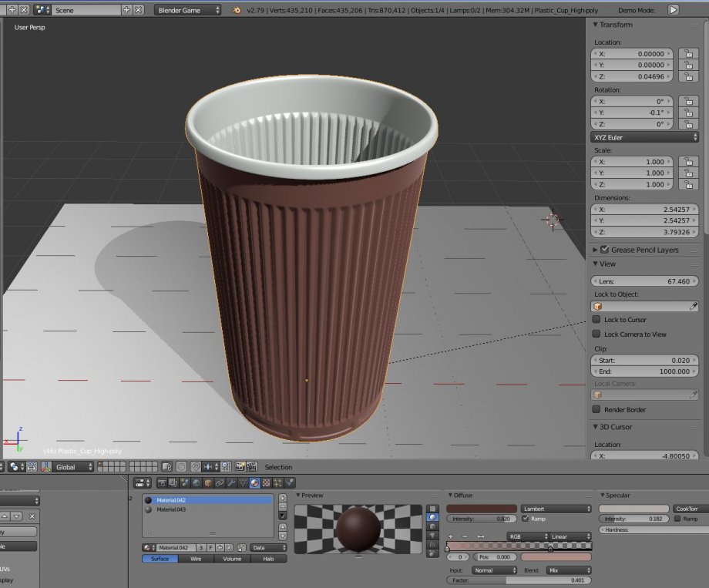This screenshot has width=709, height=588.
Task: Enable the snap magnet icon in header
Action: [x=194, y=466]
